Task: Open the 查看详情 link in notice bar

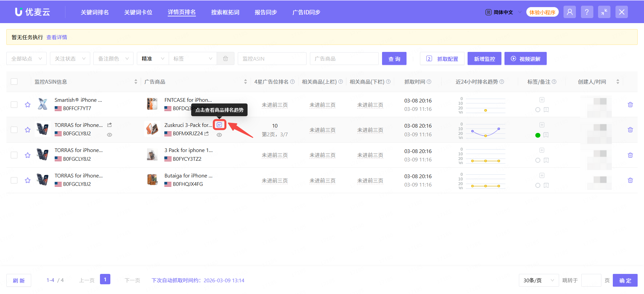Action: [57, 37]
